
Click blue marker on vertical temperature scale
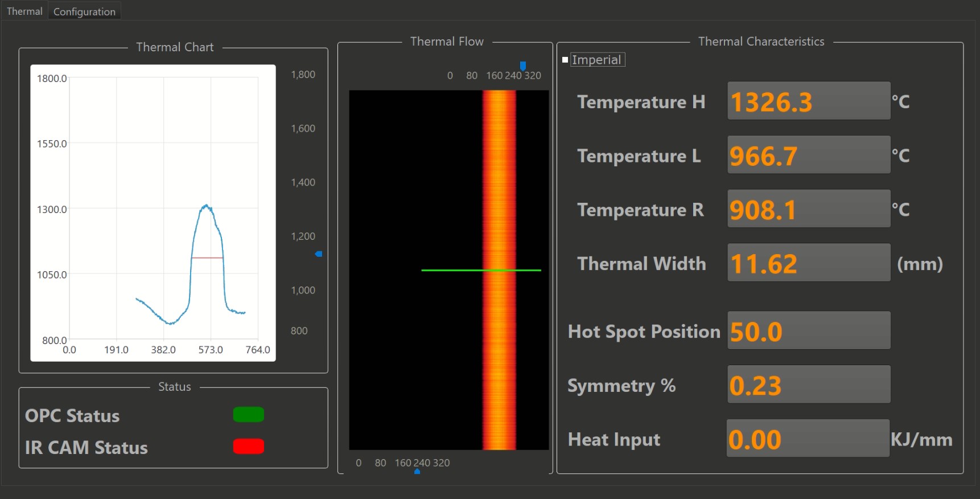point(319,253)
